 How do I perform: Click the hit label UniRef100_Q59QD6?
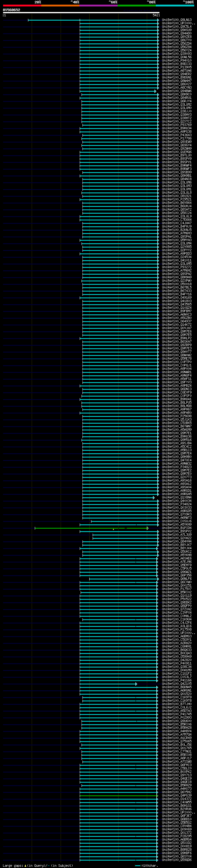[177, 860]
